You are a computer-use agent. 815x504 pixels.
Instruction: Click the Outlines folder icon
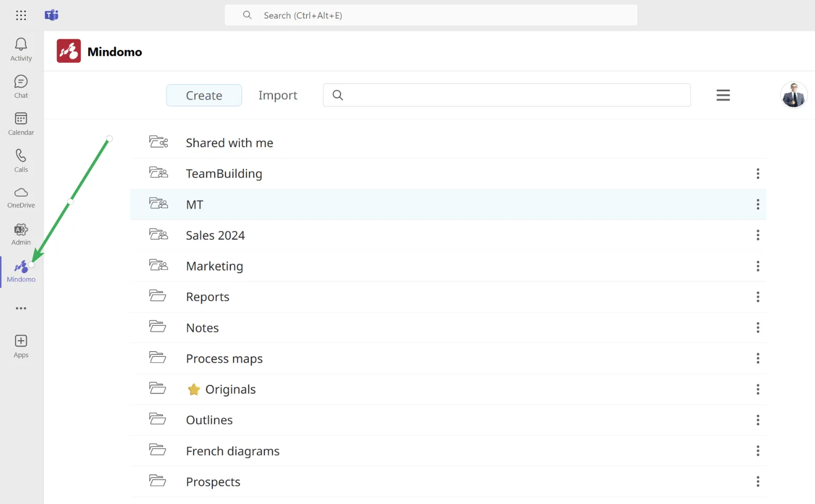click(158, 419)
